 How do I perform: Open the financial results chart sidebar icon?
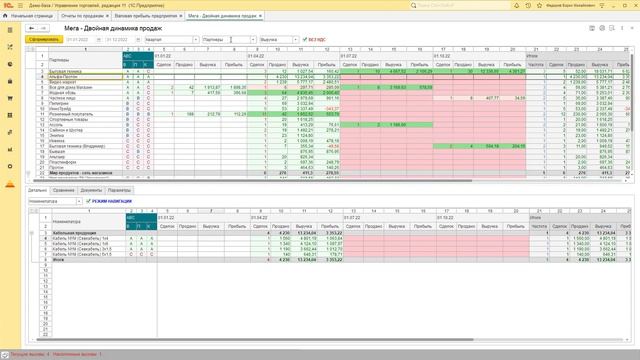click(x=10, y=149)
